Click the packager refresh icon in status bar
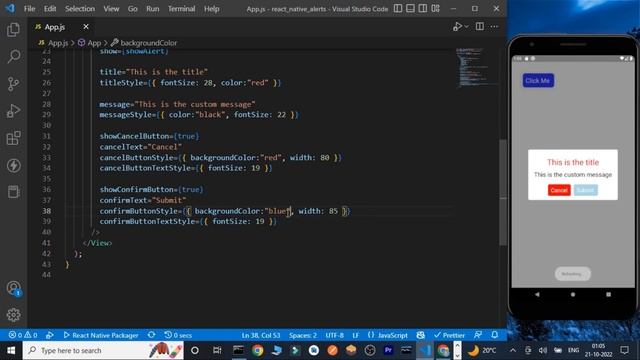Image resolution: width=640 pixels, height=360 pixels. coord(151,335)
